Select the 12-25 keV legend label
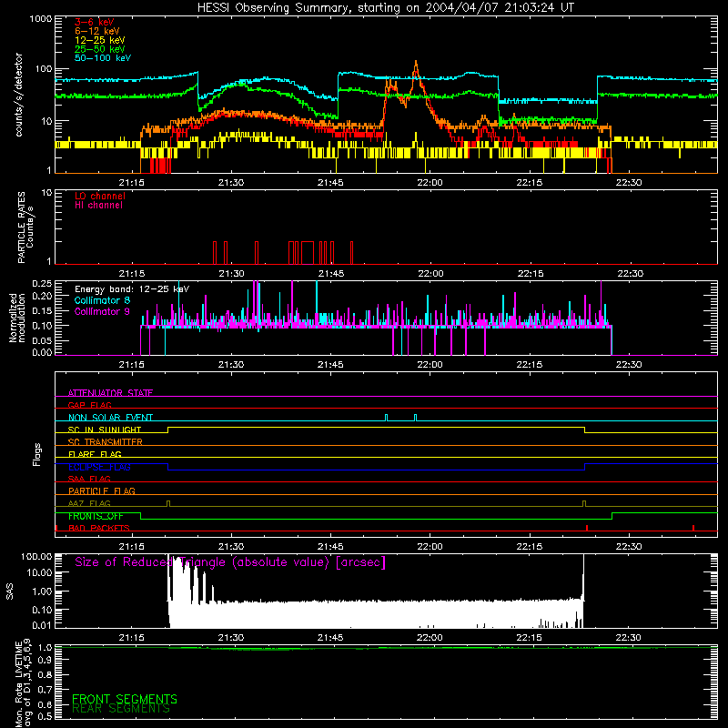Screen dimensions: 728x728 [100, 40]
